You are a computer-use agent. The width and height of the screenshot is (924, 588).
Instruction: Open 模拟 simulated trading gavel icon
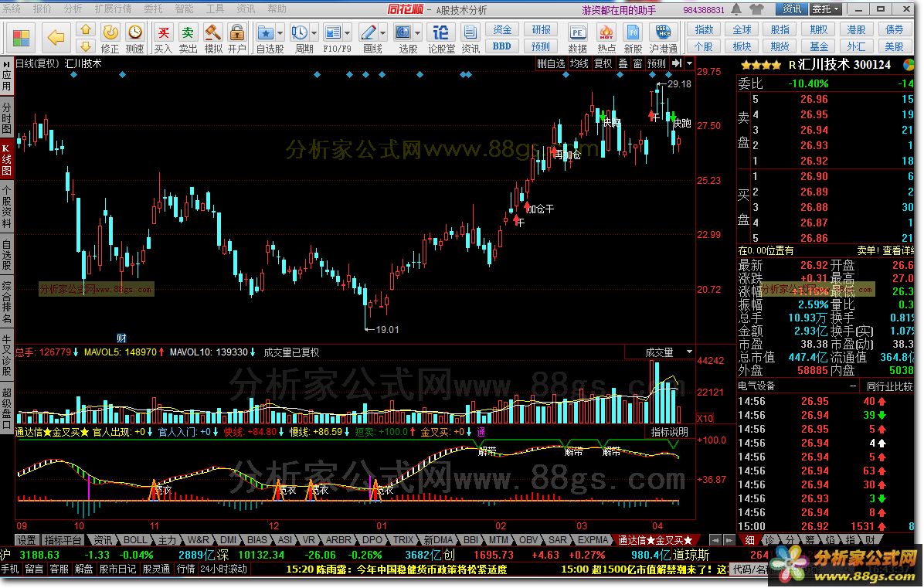point(212,39)
